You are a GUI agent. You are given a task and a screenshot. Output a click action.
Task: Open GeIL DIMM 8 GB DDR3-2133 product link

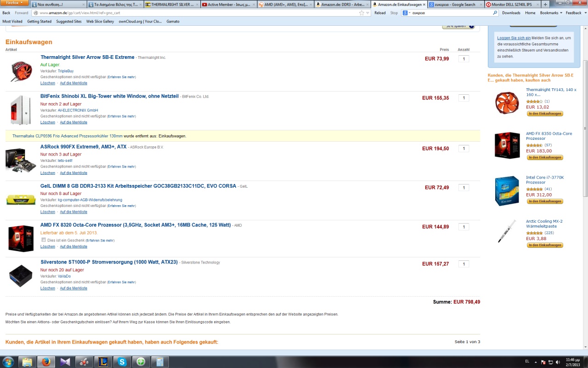pyautogui.click(x=138, y=186)
